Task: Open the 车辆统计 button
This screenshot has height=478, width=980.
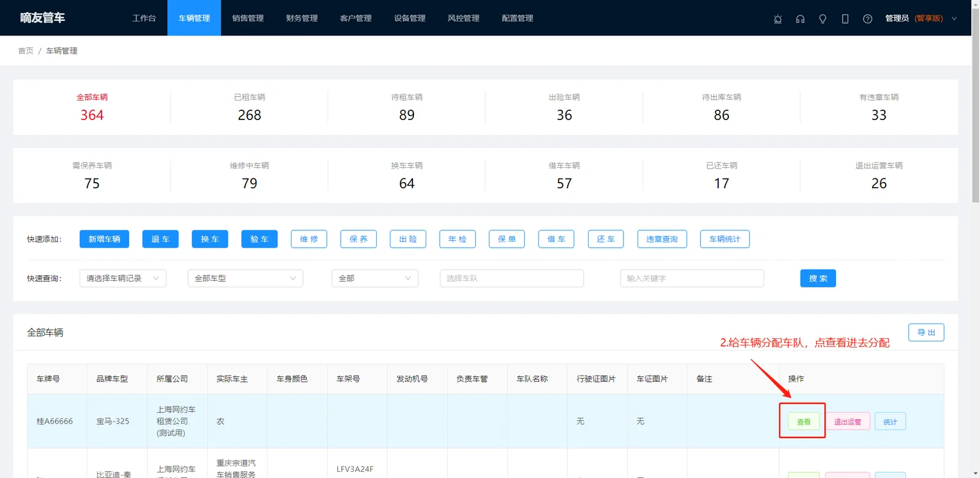Action: point(725,239)
